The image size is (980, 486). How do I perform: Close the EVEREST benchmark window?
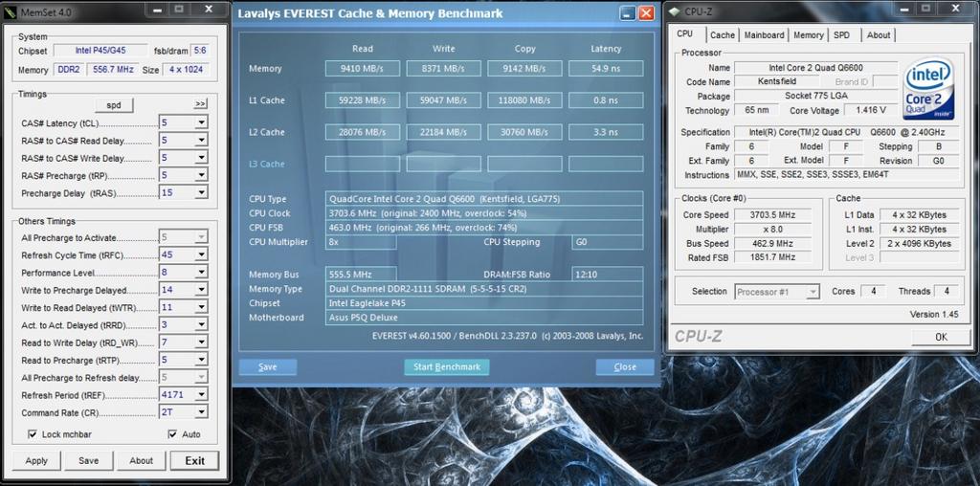(x=646, y=13)
